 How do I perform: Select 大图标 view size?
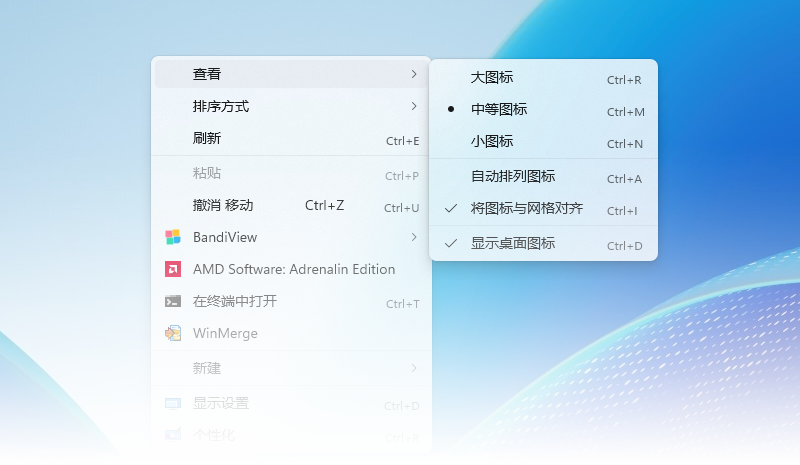(543, 77)
